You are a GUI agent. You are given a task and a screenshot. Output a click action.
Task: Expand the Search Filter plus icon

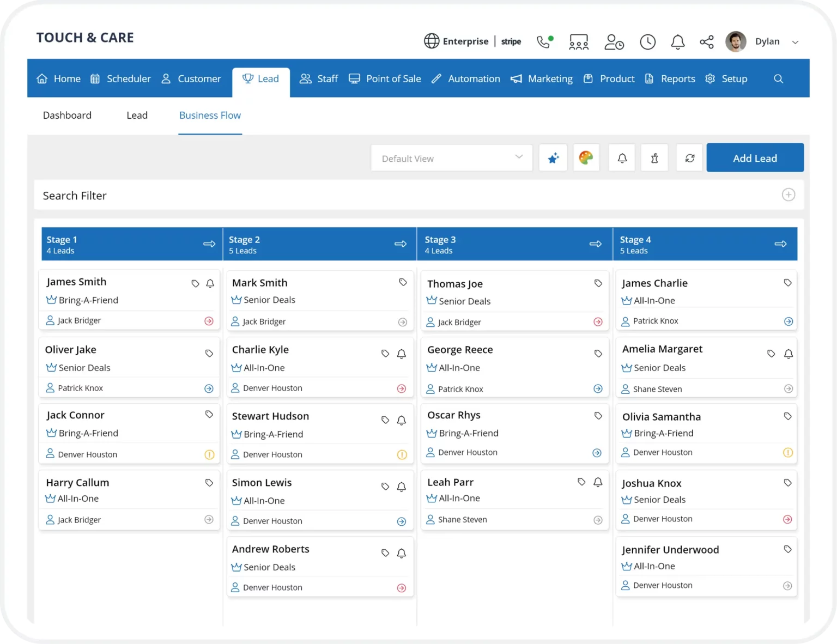click(x=789, y=195)
